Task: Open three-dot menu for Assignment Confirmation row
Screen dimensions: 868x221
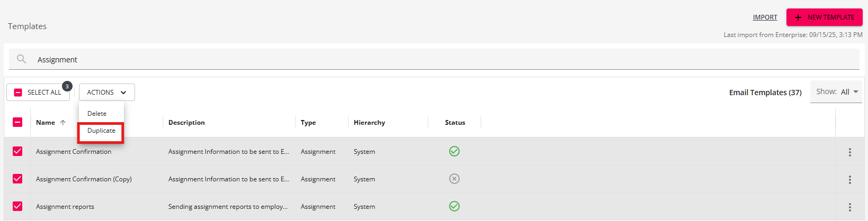Action: [849, 152]
